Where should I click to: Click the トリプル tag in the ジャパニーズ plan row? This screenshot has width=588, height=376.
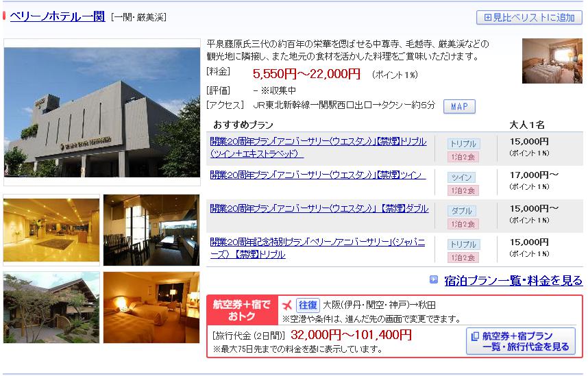pyautogui.click(x=463, y=245)
